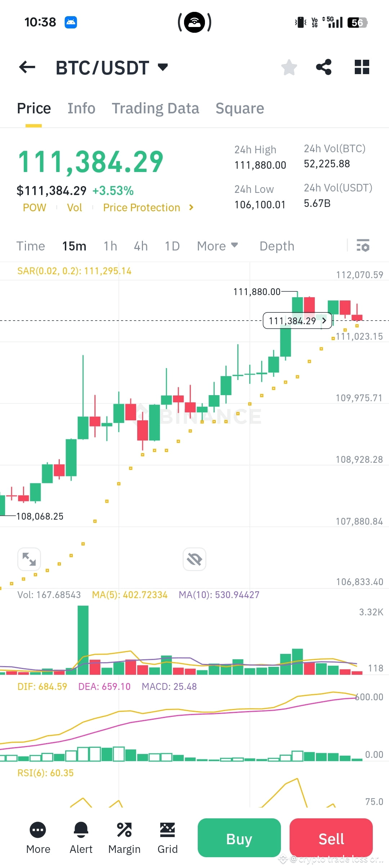Select the 4h interval
The image size is (389, 868).
coord(141,246)
